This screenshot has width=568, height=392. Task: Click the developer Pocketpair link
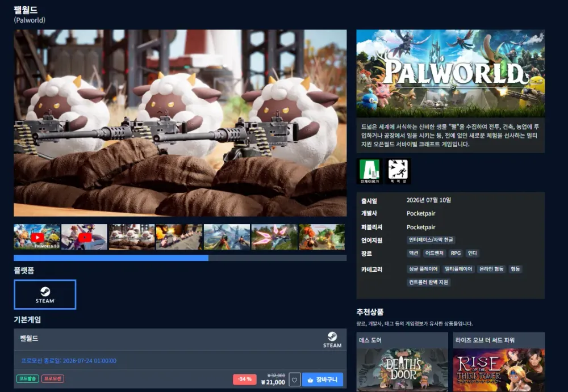[420, 213]
